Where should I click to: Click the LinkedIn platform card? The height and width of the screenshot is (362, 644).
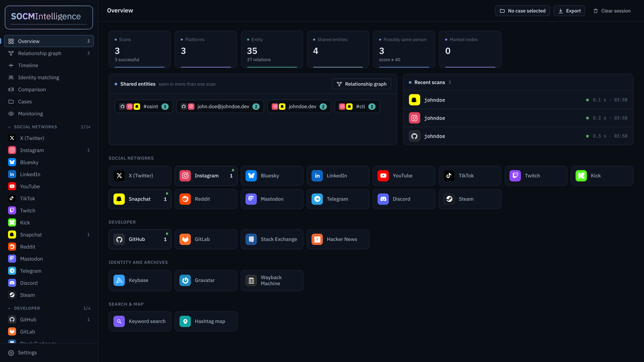tap(338, 176)
